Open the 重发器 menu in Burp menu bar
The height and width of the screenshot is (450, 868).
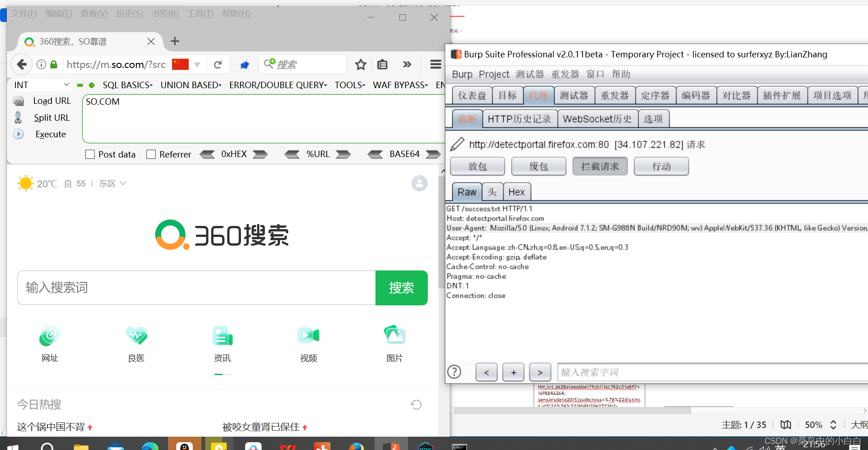point(565,74)
